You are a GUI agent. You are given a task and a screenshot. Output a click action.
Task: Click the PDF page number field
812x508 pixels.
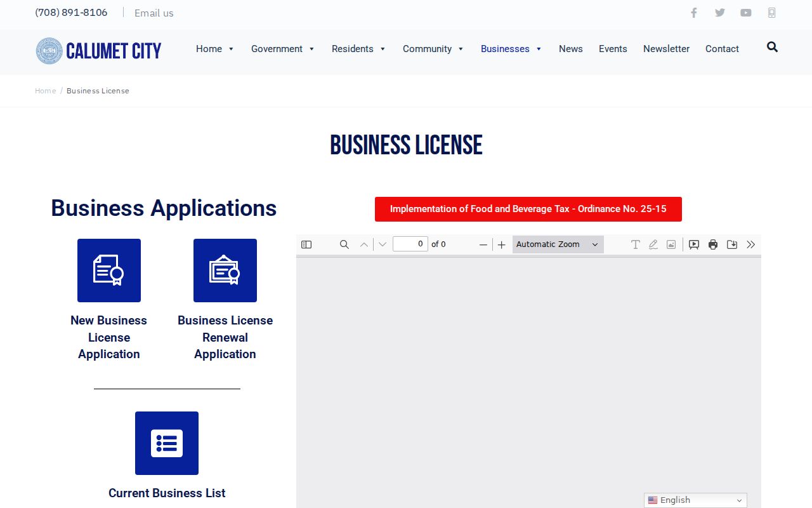[410, 244]
